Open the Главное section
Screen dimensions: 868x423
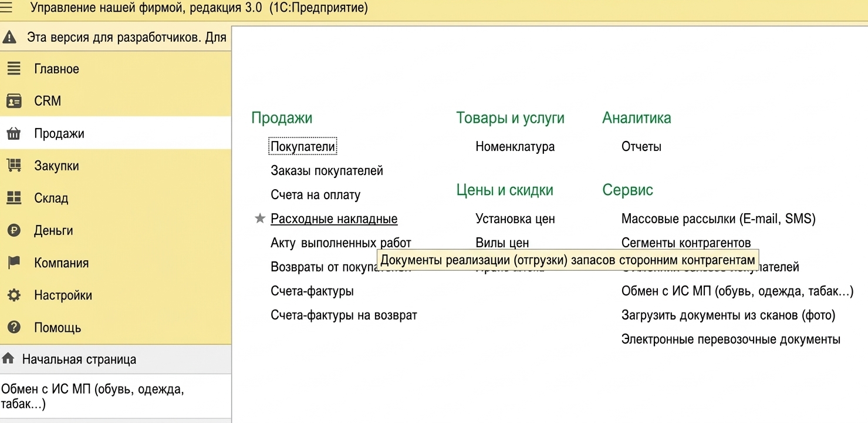116,69
